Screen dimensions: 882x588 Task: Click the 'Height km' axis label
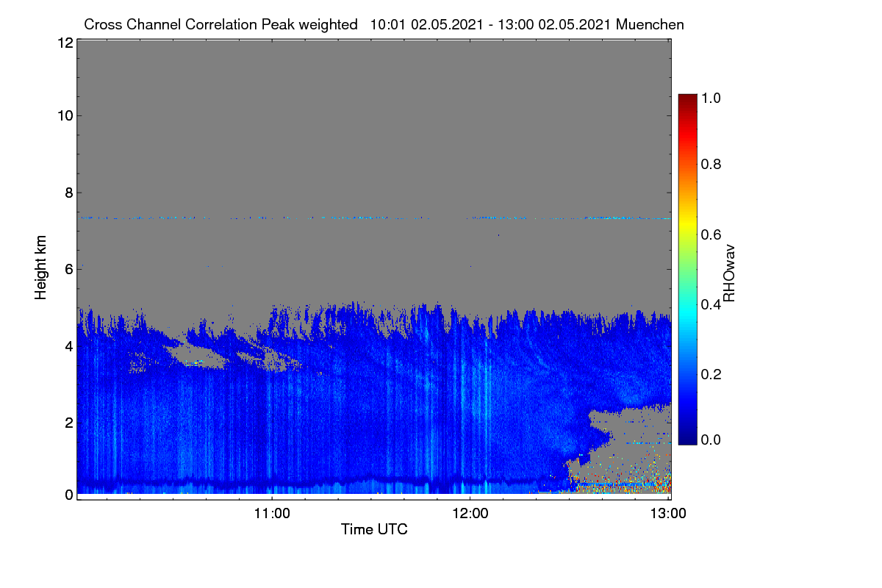tap(41, 268)
